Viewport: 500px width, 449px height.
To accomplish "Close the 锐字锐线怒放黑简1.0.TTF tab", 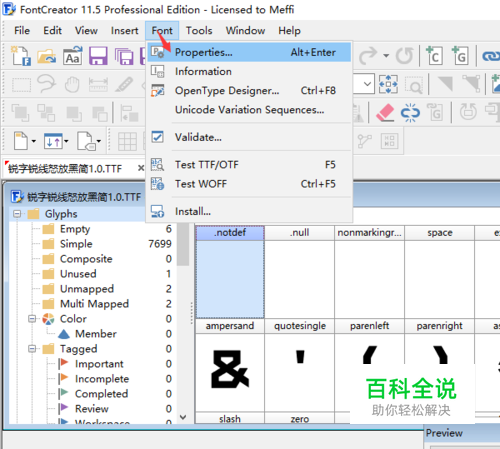I will coord(141,168).
